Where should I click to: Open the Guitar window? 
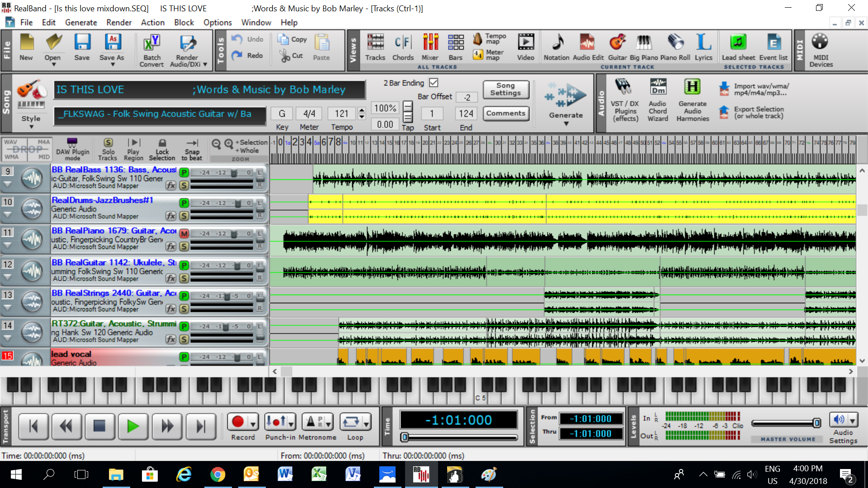pos(617,47)
